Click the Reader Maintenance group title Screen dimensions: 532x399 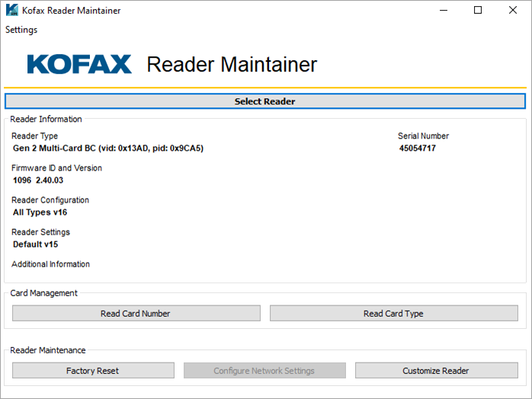point(48,350)
